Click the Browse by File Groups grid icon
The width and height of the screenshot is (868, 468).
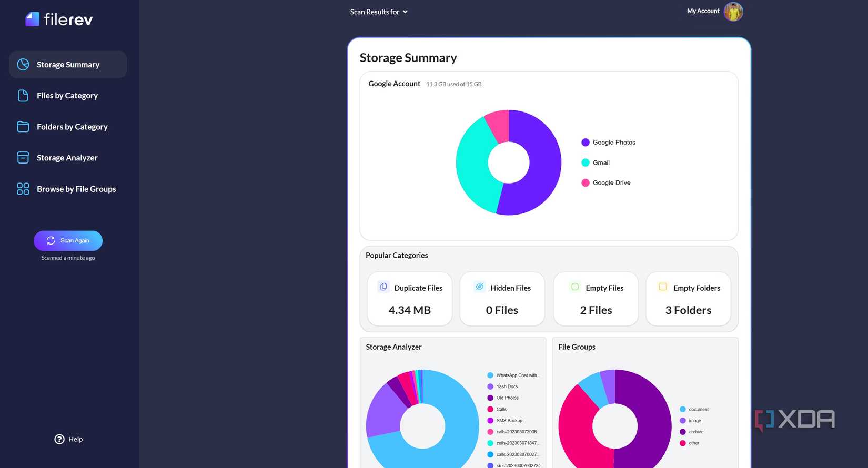(x=23, y=189)
